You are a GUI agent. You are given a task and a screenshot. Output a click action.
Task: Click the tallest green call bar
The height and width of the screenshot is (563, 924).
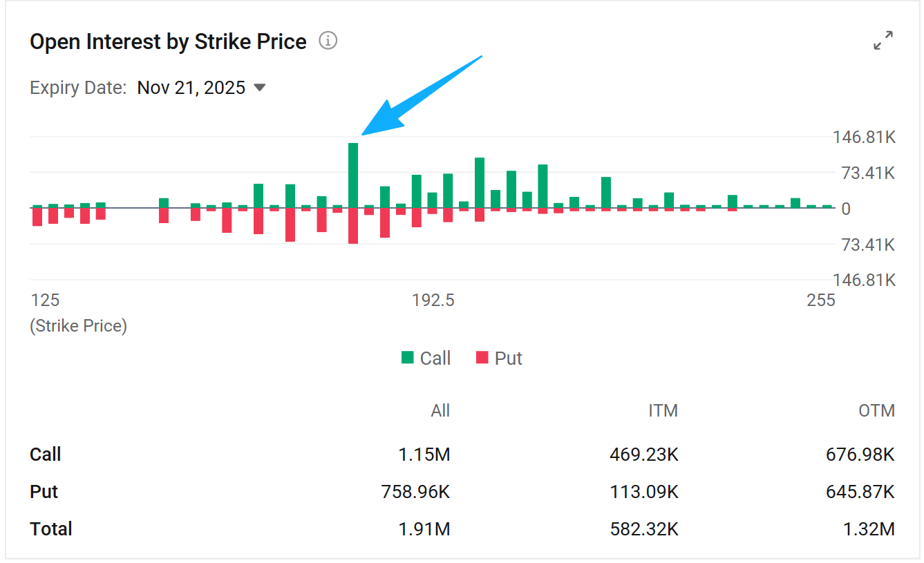(x=353, y=175)
